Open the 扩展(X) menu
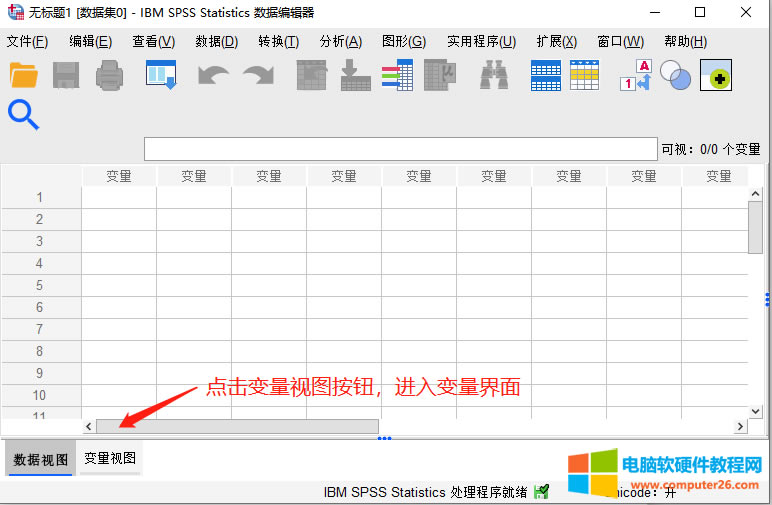Viewport: 772px width, 505px height. coord(557,42)
